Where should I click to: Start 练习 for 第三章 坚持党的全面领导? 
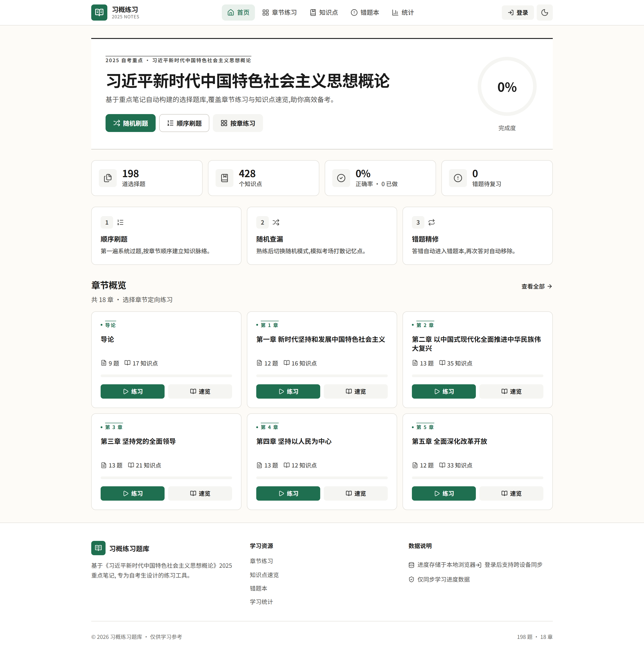click(x=133, y=493)
